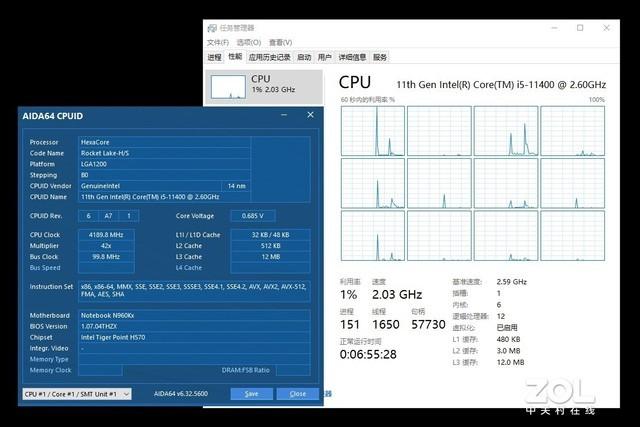Click the 12 MB L3 cache value
Viewport: 640px width, 427px height.
[270, 257]
